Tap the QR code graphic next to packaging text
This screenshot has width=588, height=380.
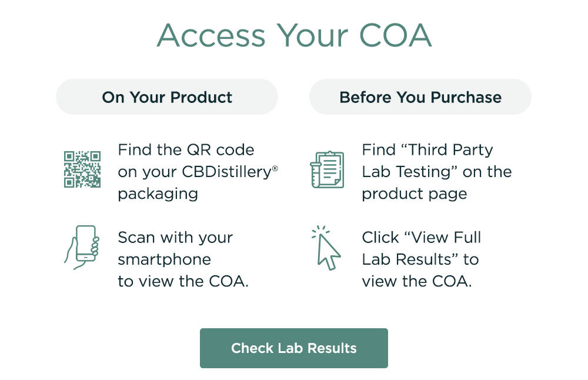[82, 169]
